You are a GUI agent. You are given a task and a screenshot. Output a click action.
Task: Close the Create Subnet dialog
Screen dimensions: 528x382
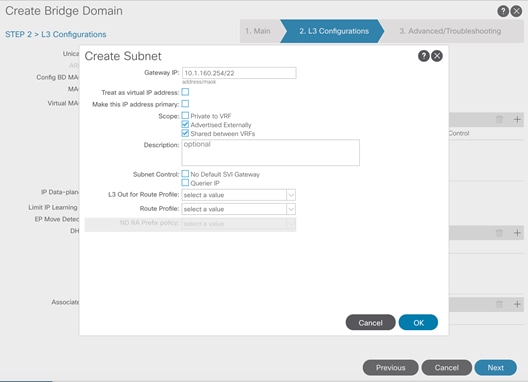click(x=437, y=56)
